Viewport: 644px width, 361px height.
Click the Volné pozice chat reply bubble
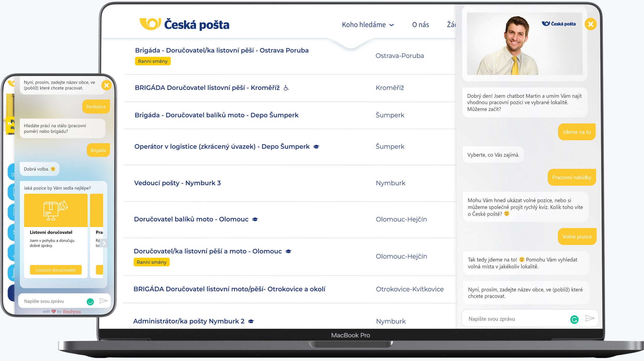point(577,236)
